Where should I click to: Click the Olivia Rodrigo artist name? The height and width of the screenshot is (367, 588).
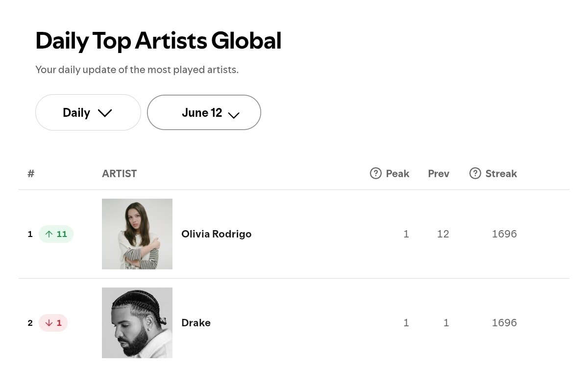tap(217, 234)
